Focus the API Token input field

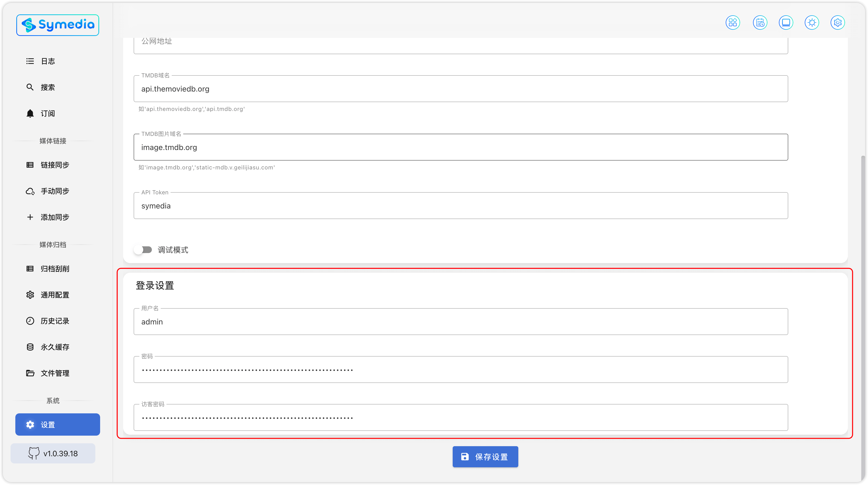coord(460,206)
